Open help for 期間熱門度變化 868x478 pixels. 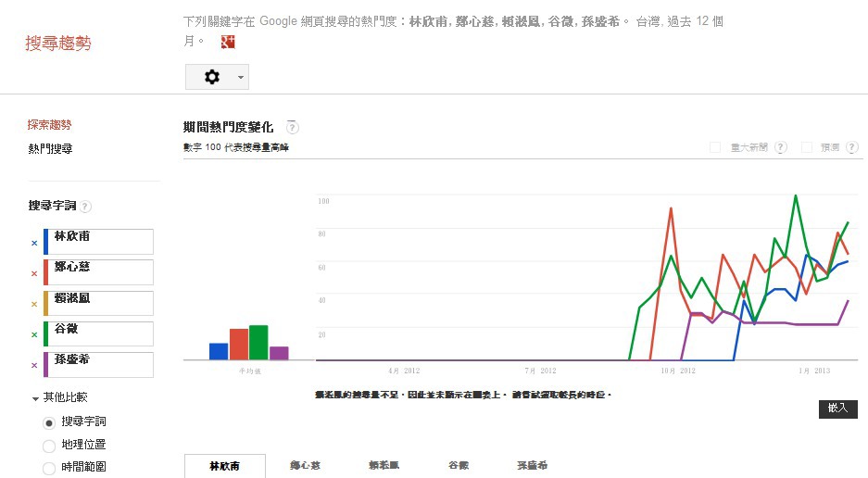click(x=293, y=128)
